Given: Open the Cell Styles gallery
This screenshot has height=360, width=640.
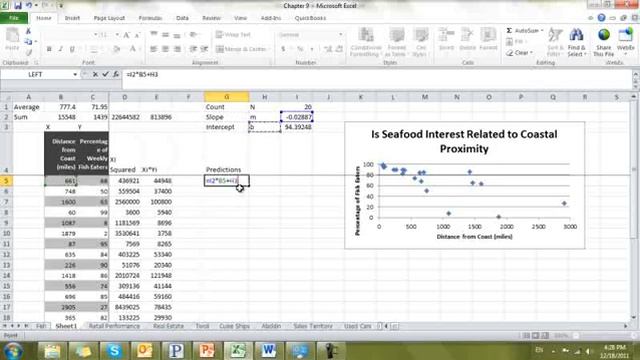Looking at the screenshot, I should [420, 42].
